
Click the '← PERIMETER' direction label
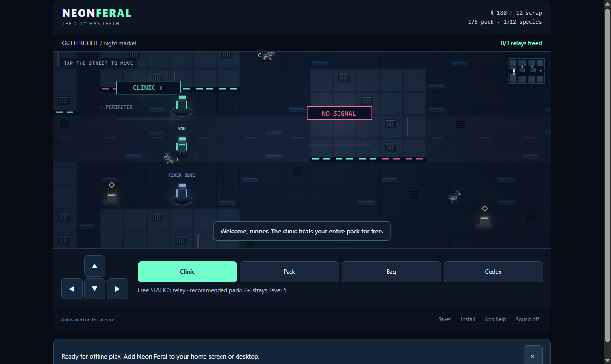116,107
